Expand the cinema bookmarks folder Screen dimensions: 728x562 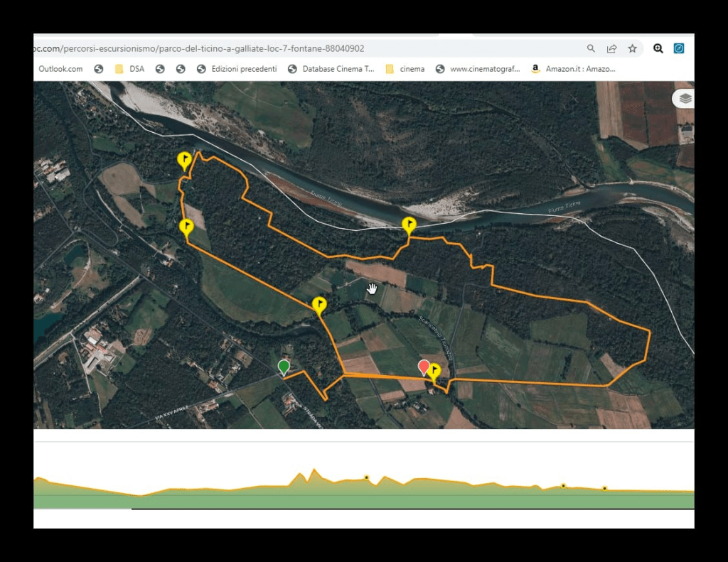click(405, 69)
